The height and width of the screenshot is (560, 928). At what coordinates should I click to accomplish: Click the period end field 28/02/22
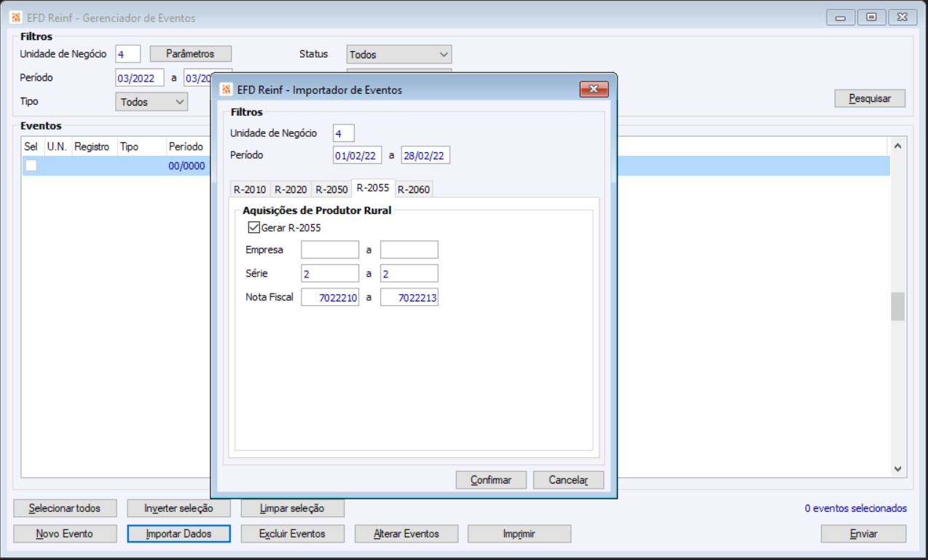pos(425,155)
